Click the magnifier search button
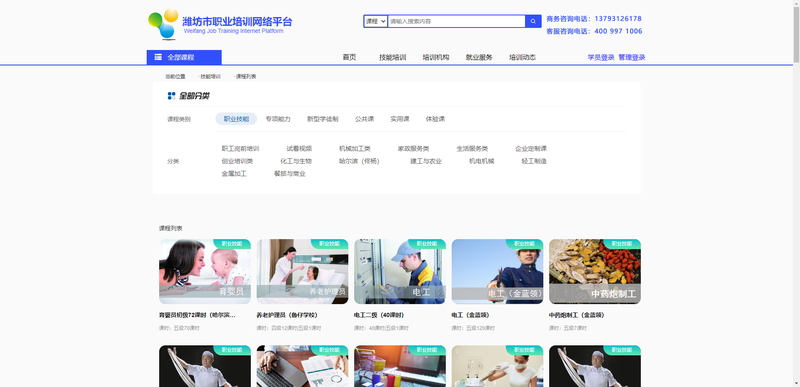The width and height of the screenshot is (800, 387). [533, 21]
